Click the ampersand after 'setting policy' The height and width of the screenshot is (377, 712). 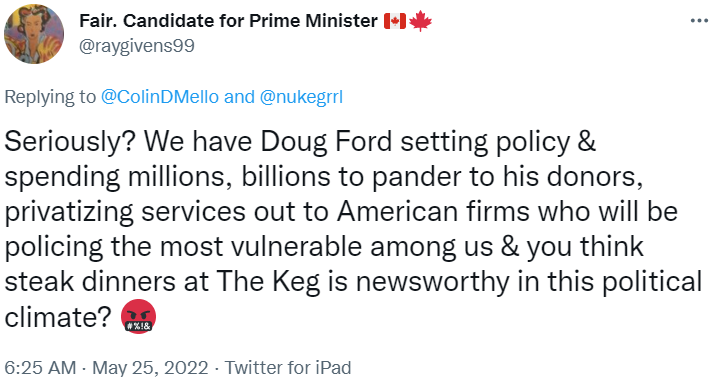pos(586,142)
